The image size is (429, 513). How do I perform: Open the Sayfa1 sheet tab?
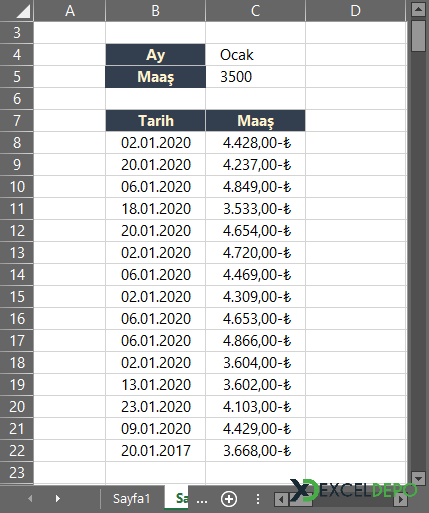tap(131, 499)
